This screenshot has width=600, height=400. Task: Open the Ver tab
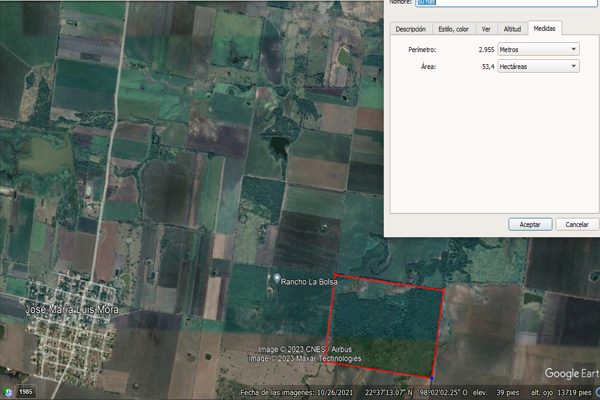(x=486, y=29)
